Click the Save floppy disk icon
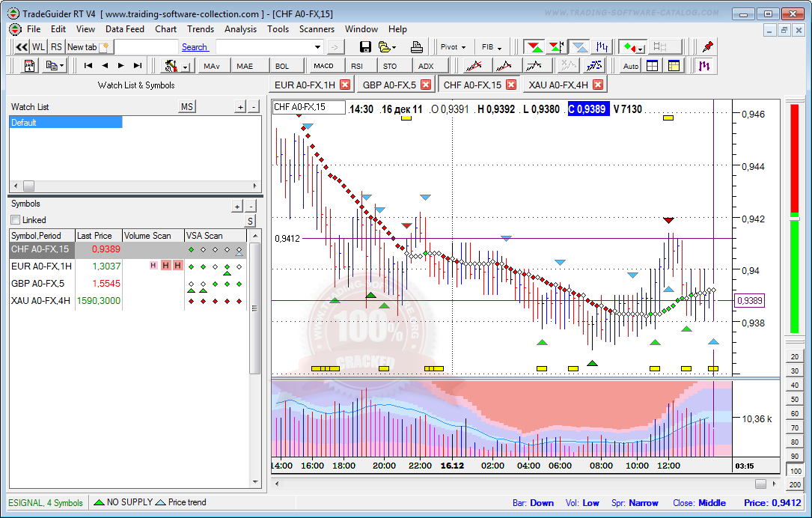This screenshot has height=518, width=812. click(365, 47)
